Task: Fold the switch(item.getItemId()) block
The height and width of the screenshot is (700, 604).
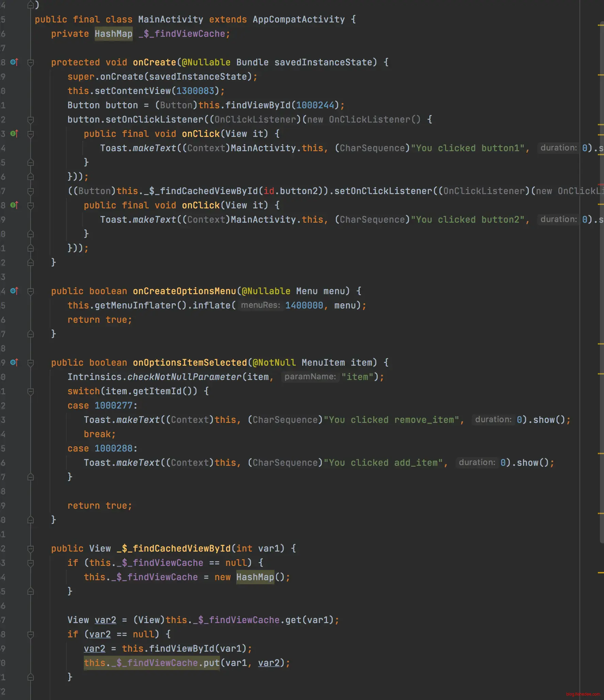Action: (x=30, y=392)
